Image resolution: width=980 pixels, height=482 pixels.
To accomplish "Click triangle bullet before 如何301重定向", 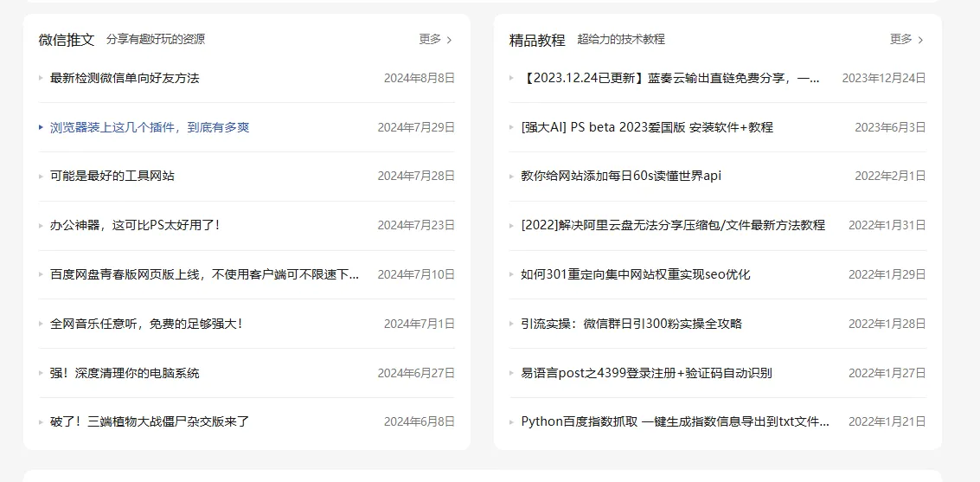I will (511, 274).
